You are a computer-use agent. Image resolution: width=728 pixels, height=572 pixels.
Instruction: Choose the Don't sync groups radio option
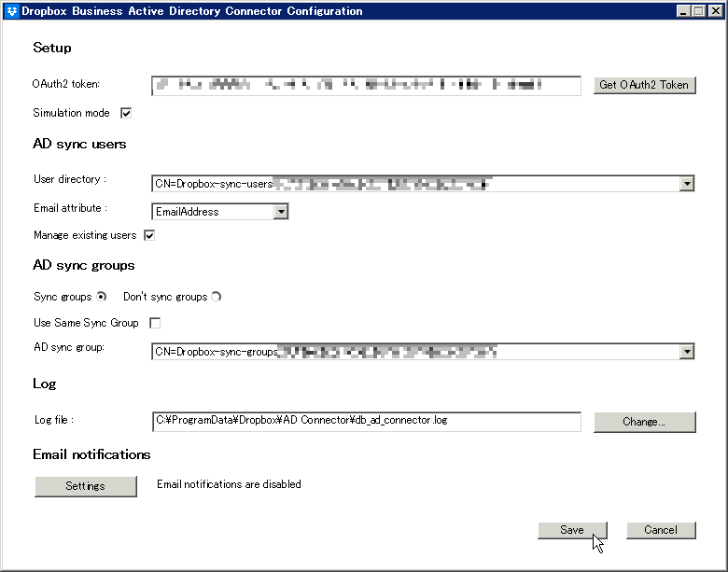pos(216,297)
